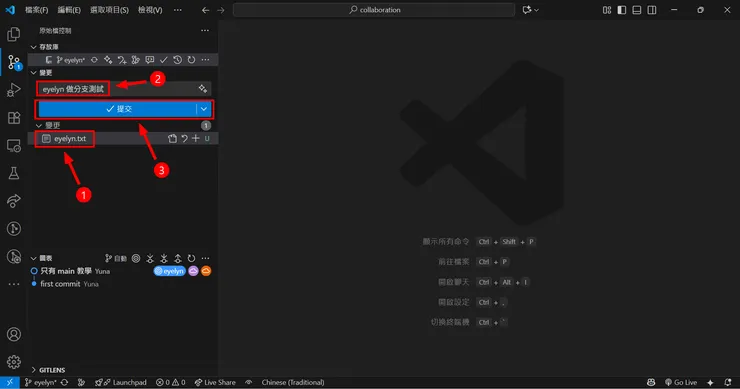Click Launchpad in status bar
Viewport: 740px width, 389px height.
[x=121, y=382]
